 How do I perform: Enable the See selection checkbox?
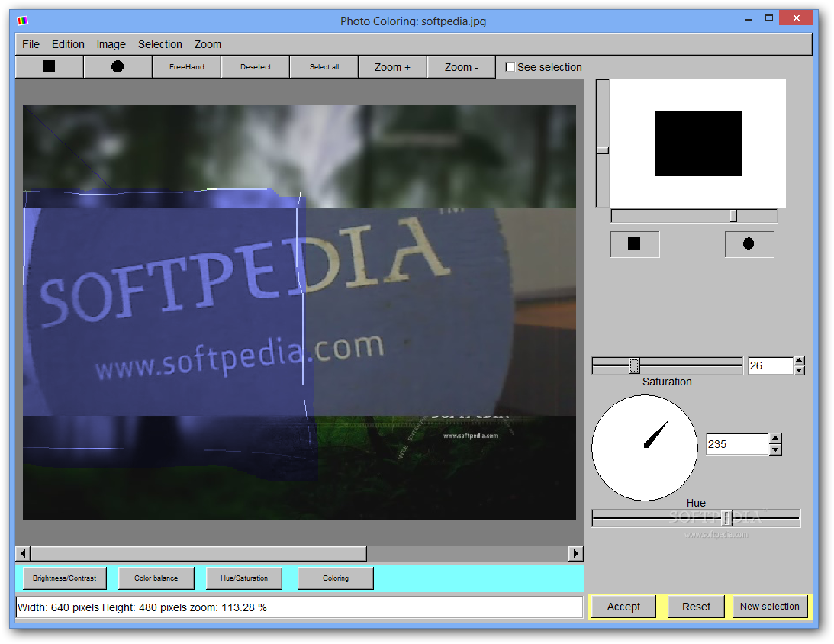click(510, 68)
